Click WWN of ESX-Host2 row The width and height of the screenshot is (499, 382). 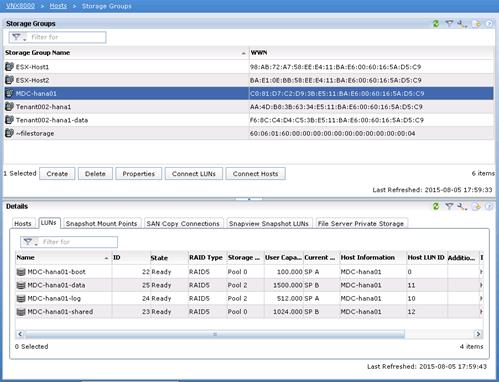click(x=336, y=80)
